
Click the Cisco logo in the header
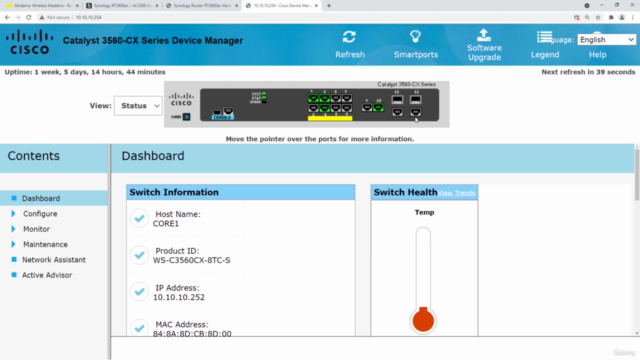pyautogui.click(x=30, y=42)
